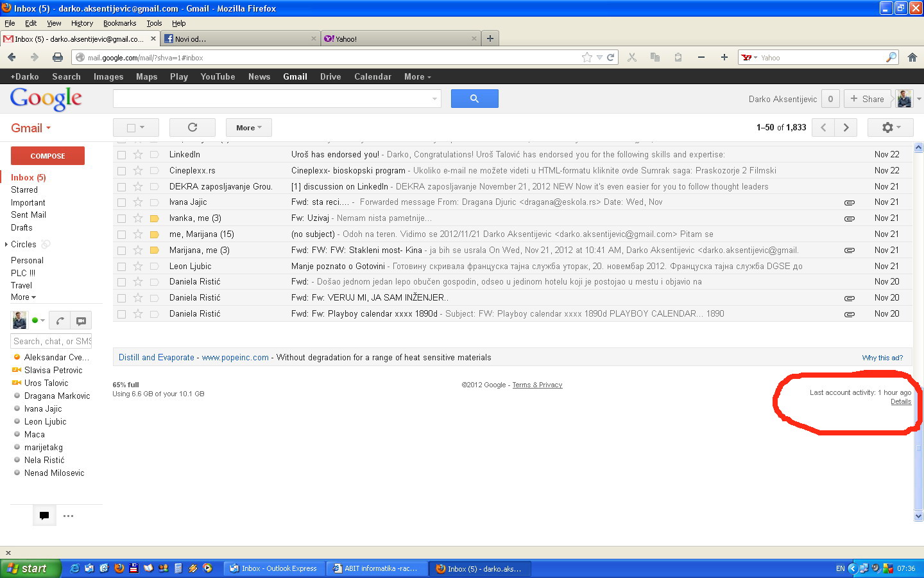Reload the page from the address bar
Viewport: 924px width, 578px height.
point(610,57)
